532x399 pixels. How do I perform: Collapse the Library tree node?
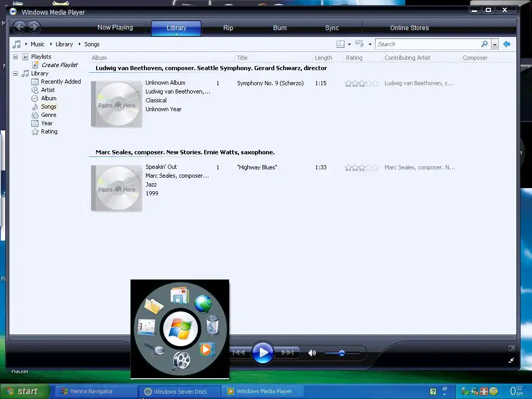pyautogui.click(x=15, y=73)
